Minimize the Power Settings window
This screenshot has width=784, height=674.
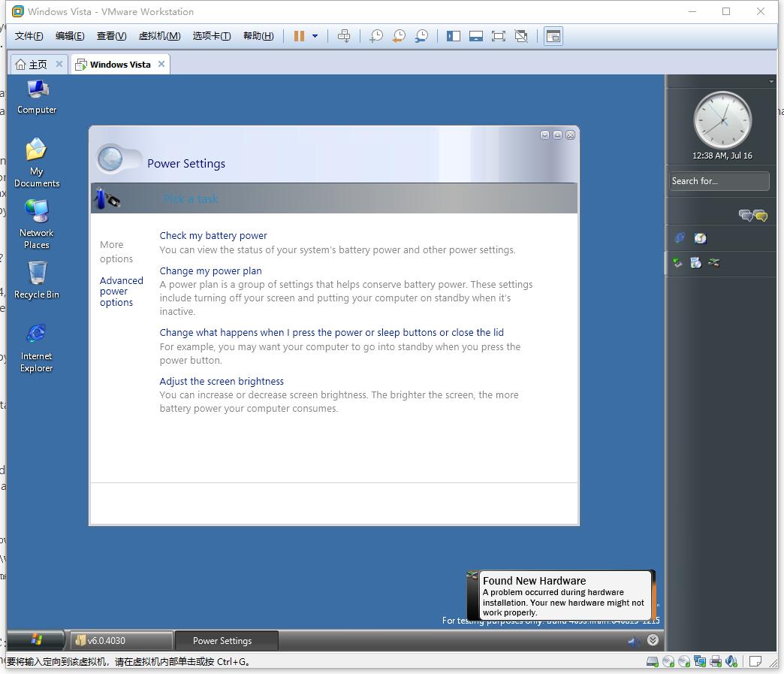click(545, 135)
